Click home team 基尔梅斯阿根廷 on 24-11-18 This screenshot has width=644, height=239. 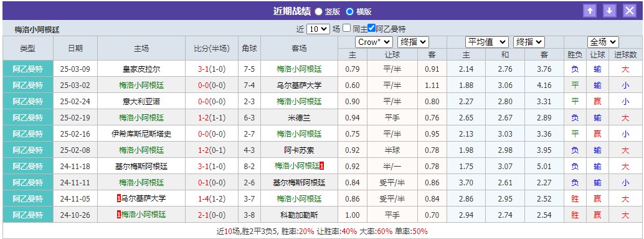[x=141, y=166]
